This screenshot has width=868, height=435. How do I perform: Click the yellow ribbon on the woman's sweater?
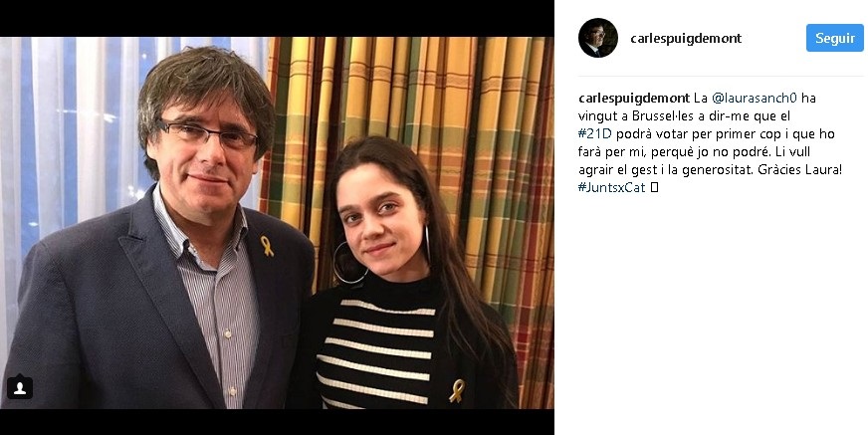point(457,390)
